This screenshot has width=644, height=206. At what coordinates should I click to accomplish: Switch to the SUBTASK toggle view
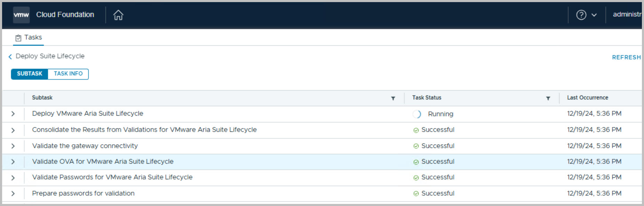[x=30, y=74]
